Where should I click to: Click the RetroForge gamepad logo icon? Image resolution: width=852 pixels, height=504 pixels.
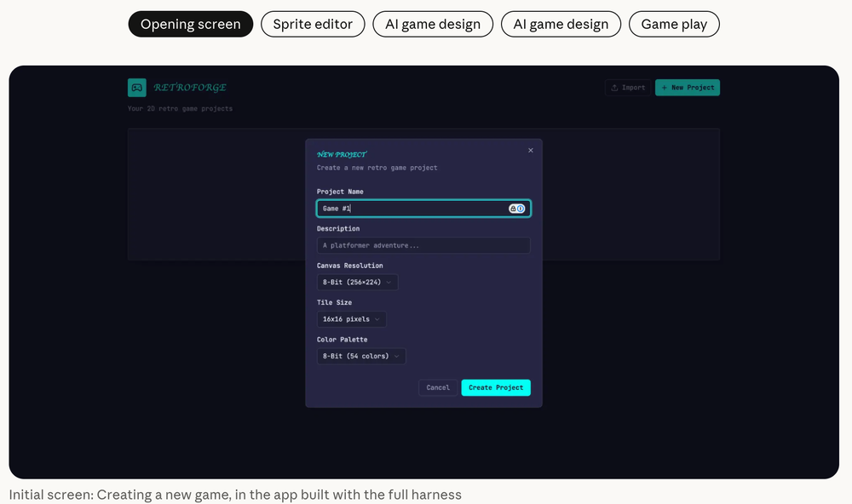tap(137, 87)
